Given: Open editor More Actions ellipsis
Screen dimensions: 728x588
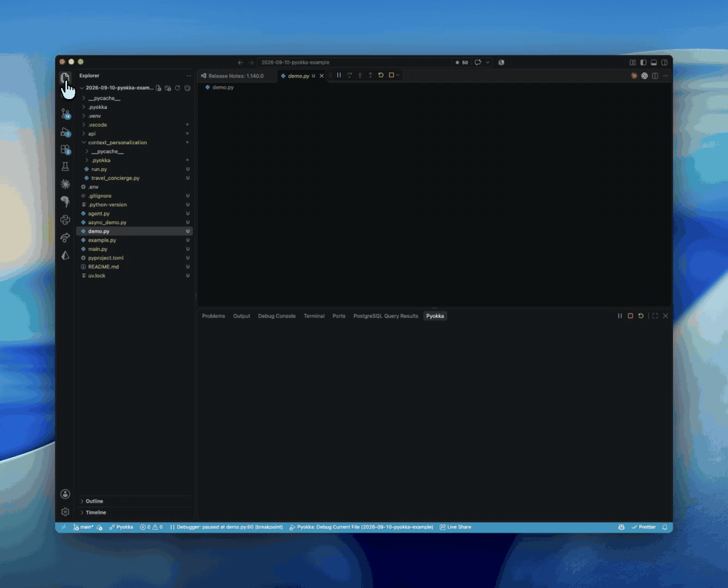Looking at the screenshot, I should pos(665,76).
